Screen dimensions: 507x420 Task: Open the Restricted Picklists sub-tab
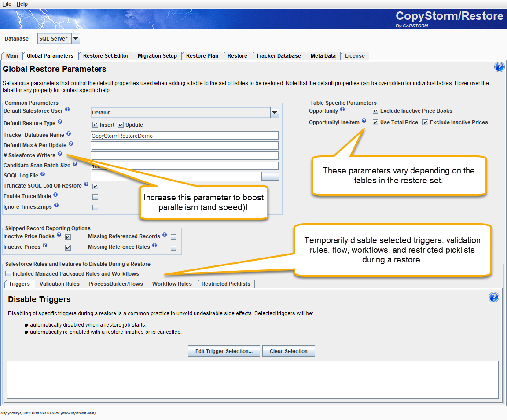[226, 284]
